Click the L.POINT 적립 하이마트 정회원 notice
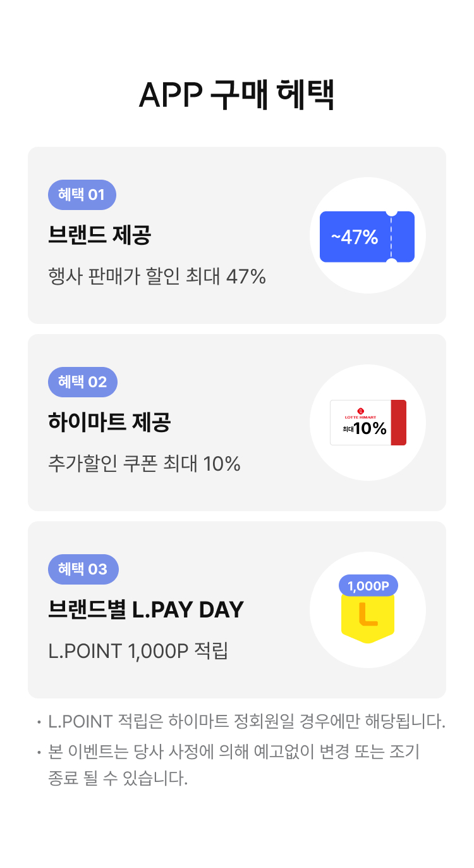 click(246, 721)
